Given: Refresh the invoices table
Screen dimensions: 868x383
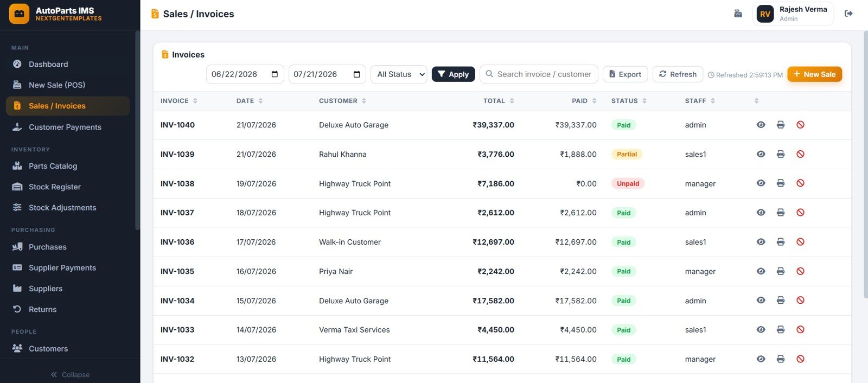Looking at the screenshot, I should point(678,74).
